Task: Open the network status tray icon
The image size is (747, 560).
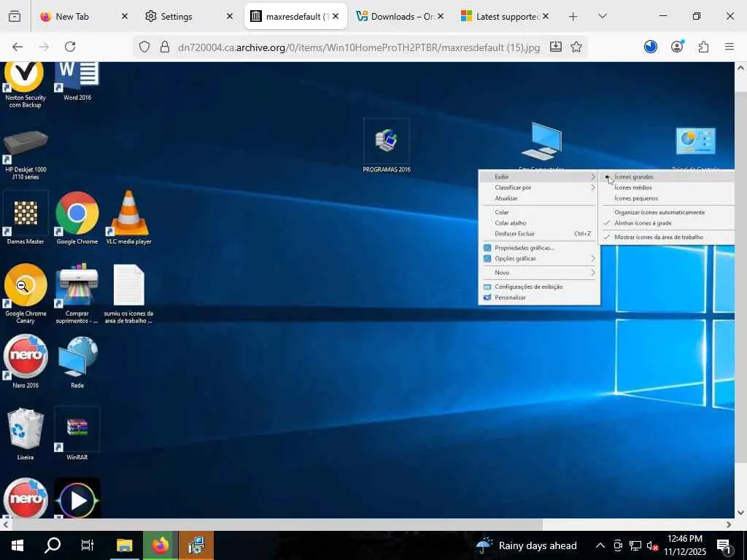Action: (635, 545)
